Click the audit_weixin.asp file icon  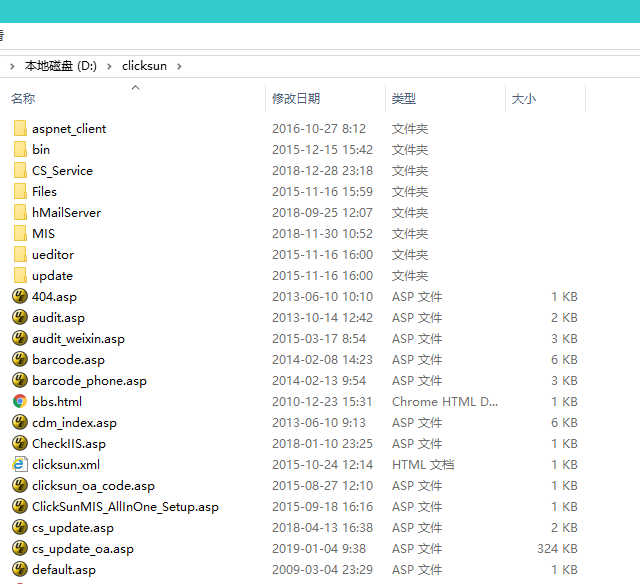(20, 338)
